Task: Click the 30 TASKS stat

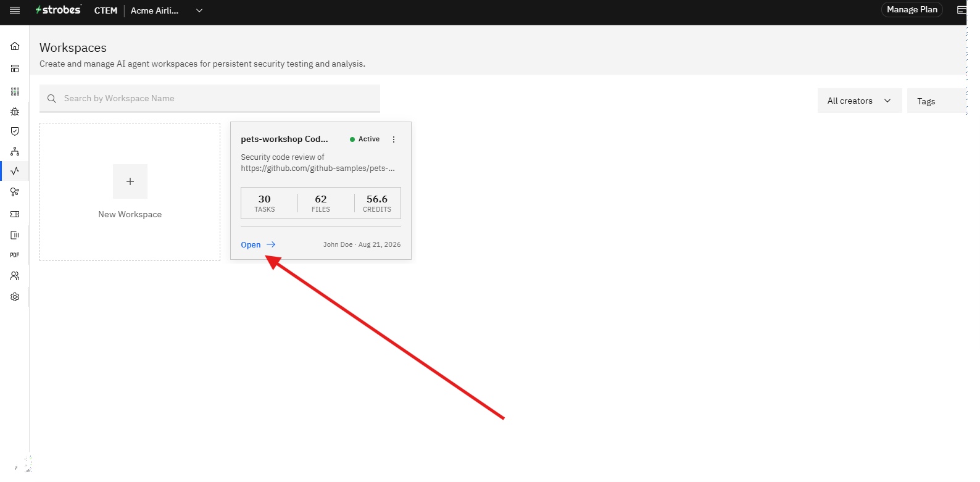Action: (x=265, y=203)
